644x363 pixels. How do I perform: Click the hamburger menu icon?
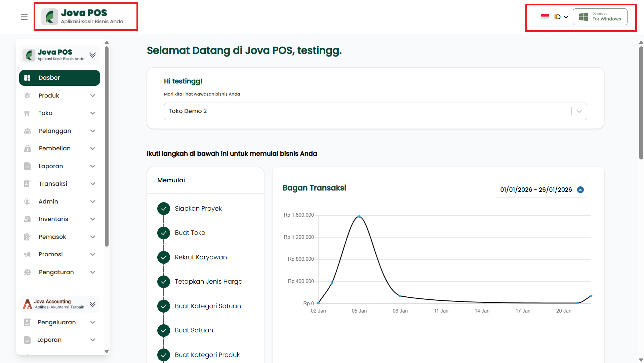pyautogui.click(x=24, y=17)
